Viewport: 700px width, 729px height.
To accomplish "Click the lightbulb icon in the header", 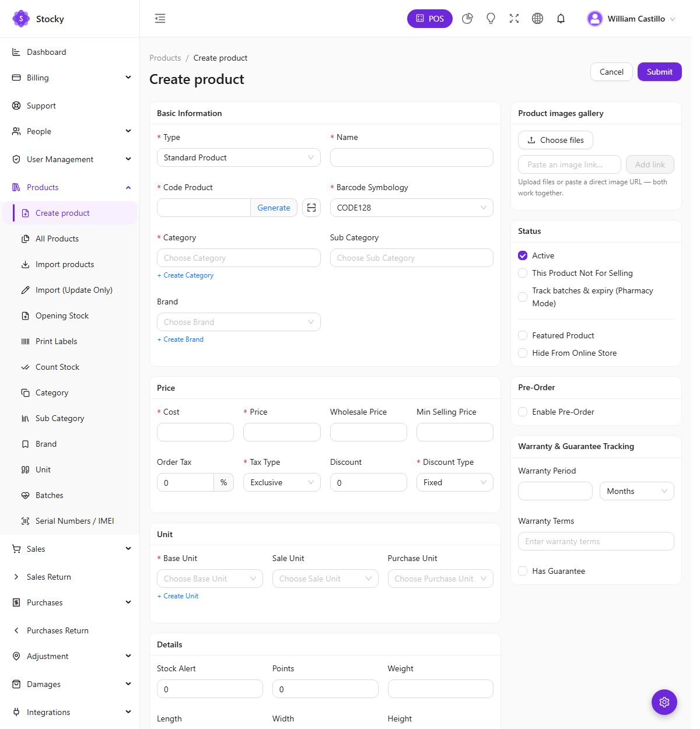I will pyautogui.click(x=491, y=19).
